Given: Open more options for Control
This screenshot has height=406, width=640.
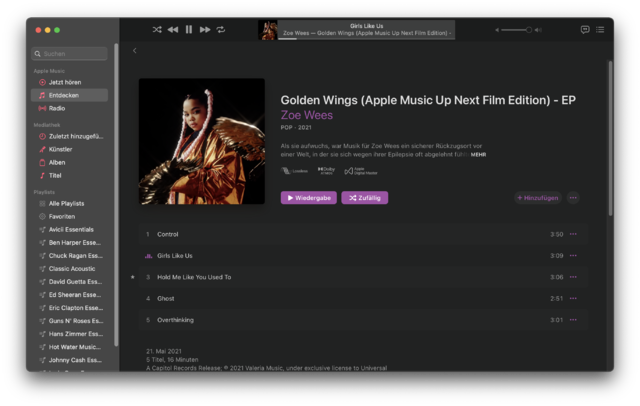Looking at the screenshot, I should [x=573, y=234].
